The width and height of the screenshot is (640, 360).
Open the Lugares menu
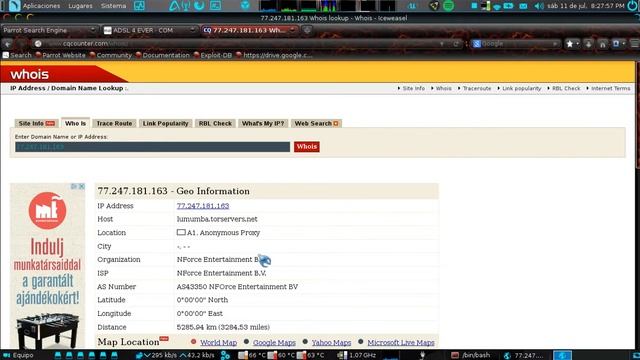pos(80,6)
